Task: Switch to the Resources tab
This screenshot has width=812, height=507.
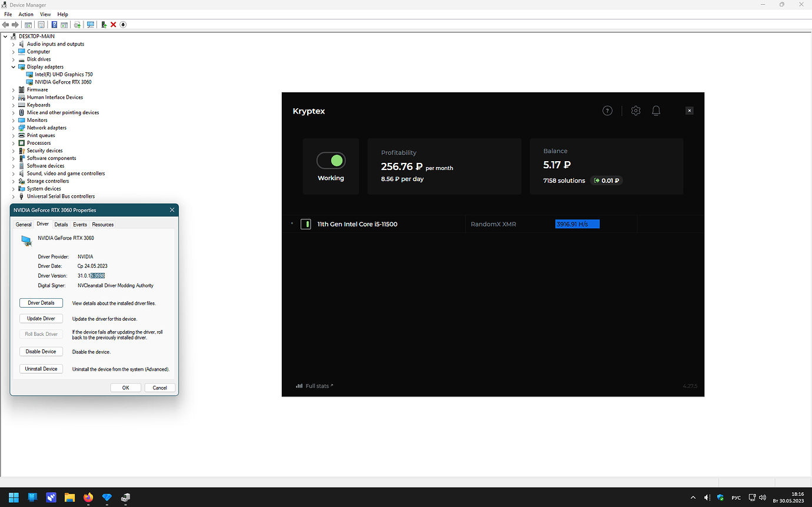Action: pyautogui.click(x=102, y=225)
